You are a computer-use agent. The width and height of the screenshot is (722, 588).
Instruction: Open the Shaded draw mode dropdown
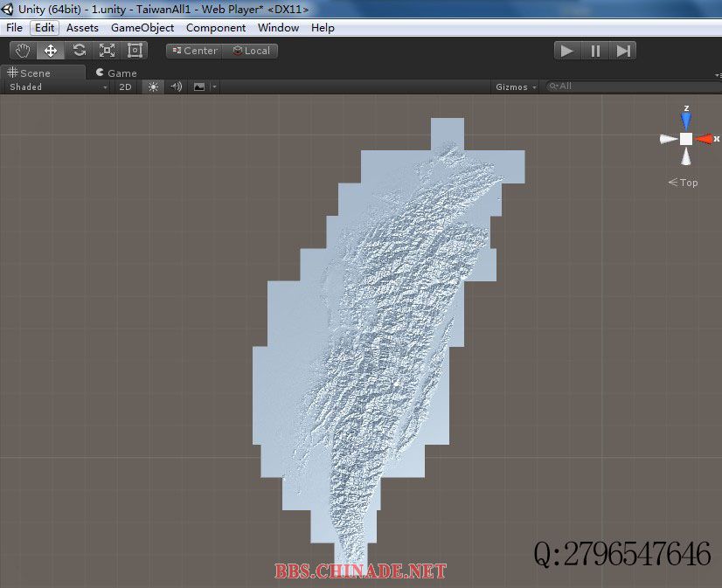[58, 86]
